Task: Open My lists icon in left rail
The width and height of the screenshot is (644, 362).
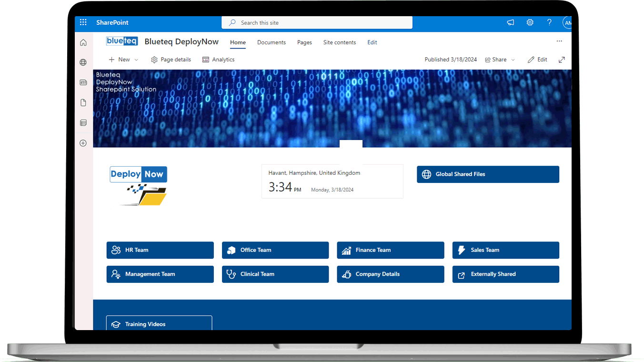Action: [x=83, y=123]
